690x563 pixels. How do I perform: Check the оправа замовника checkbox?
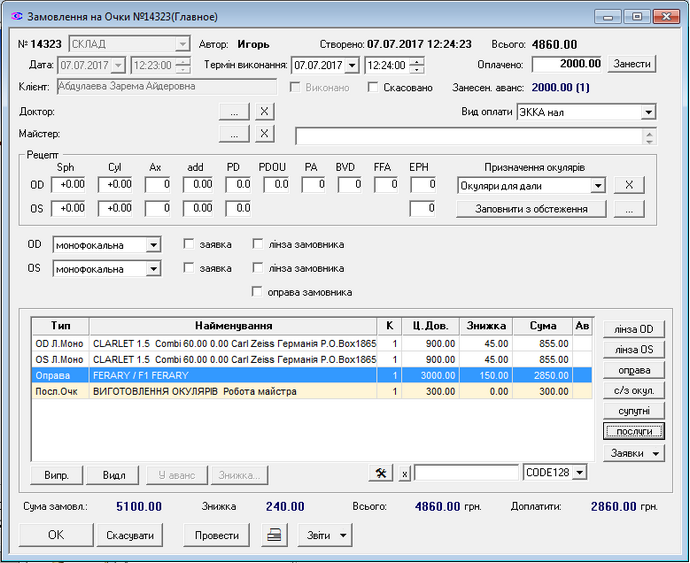point(258,292)
